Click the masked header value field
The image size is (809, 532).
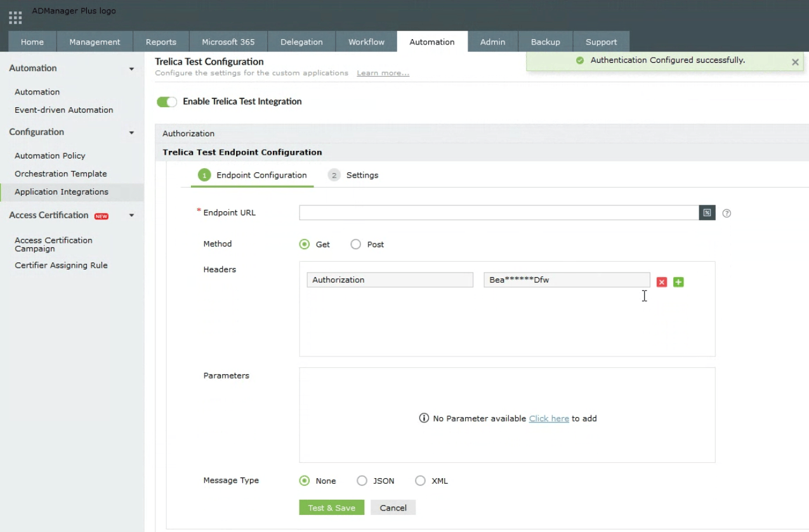coord(567,280)
